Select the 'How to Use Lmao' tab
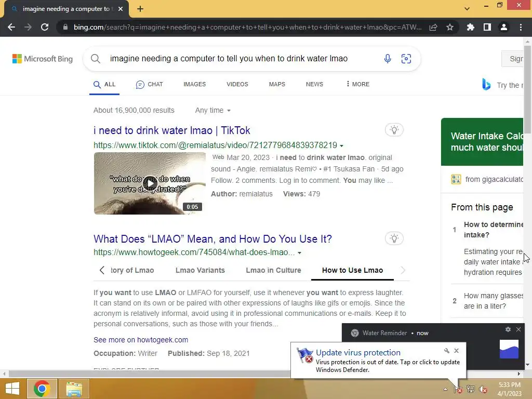Viewport: 532px width, 399px height. pyautogui.click(x=352, y=270)
